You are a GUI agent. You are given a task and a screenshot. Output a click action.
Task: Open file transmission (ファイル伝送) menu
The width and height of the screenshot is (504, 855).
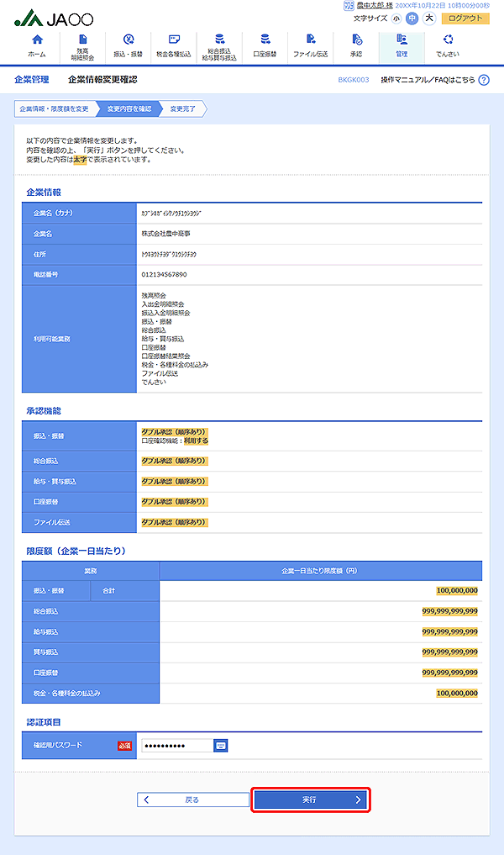[x=310, y=46]
